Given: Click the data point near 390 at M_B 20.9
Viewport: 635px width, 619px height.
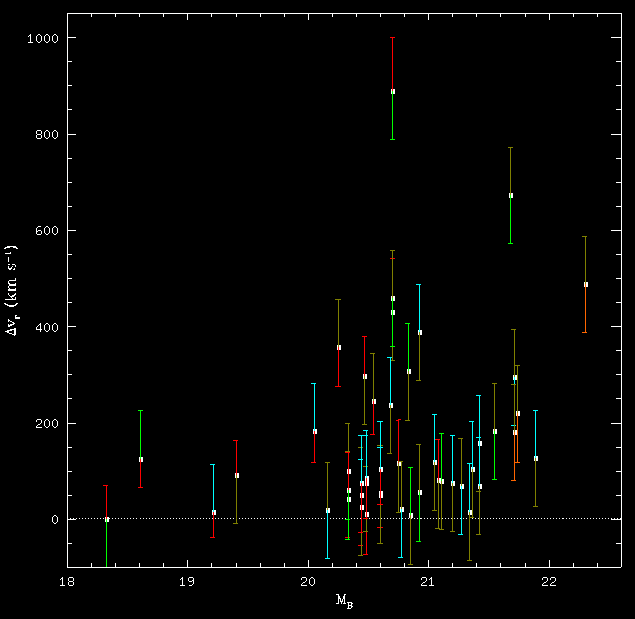Looking at the screenshot, I should tap(420, 333).
